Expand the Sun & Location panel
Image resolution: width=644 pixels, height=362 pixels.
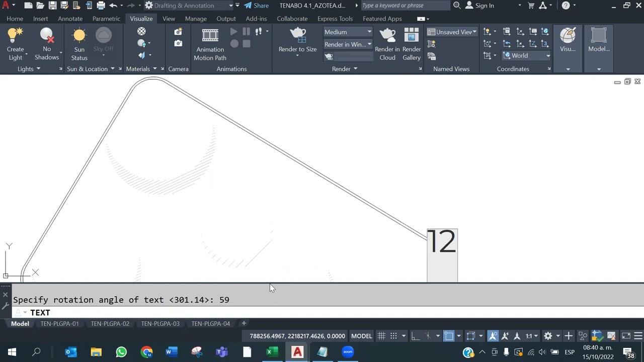pyautogui.click(x=91, y=69)
